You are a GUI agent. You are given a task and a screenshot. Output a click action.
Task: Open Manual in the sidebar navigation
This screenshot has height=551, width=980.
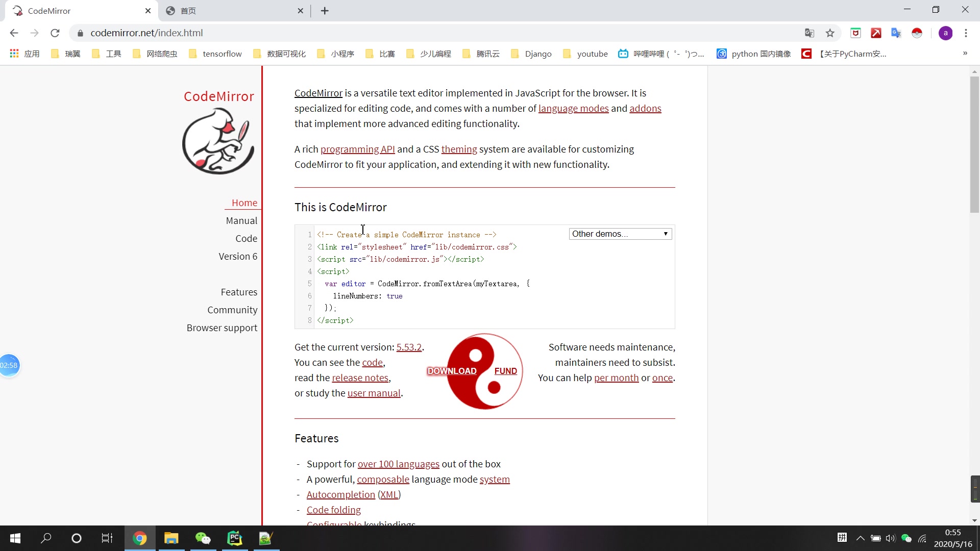pyautogui.click(x=241, y=220)
